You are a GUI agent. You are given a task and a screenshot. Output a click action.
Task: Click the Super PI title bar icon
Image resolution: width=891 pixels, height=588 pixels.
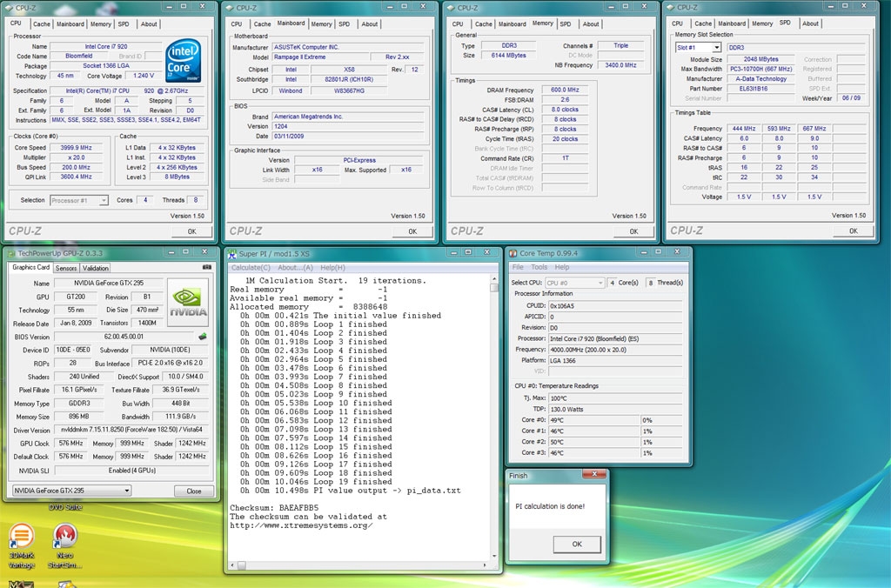tap(232, 253)
